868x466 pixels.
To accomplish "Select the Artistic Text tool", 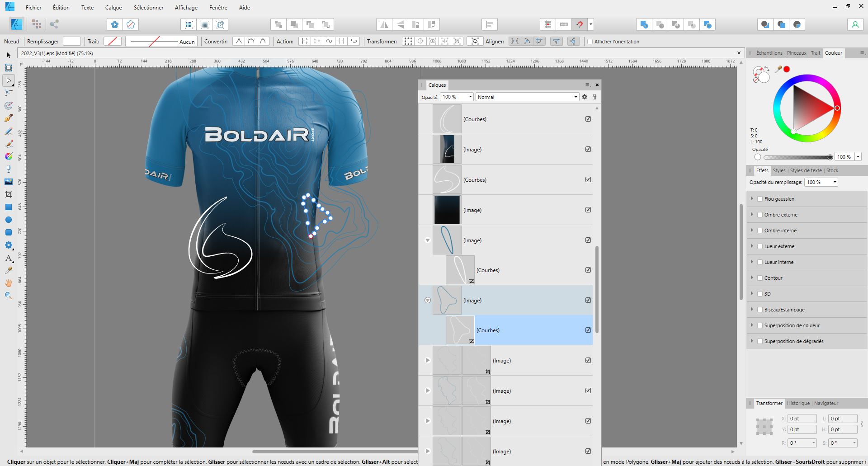I will point(9,258).
